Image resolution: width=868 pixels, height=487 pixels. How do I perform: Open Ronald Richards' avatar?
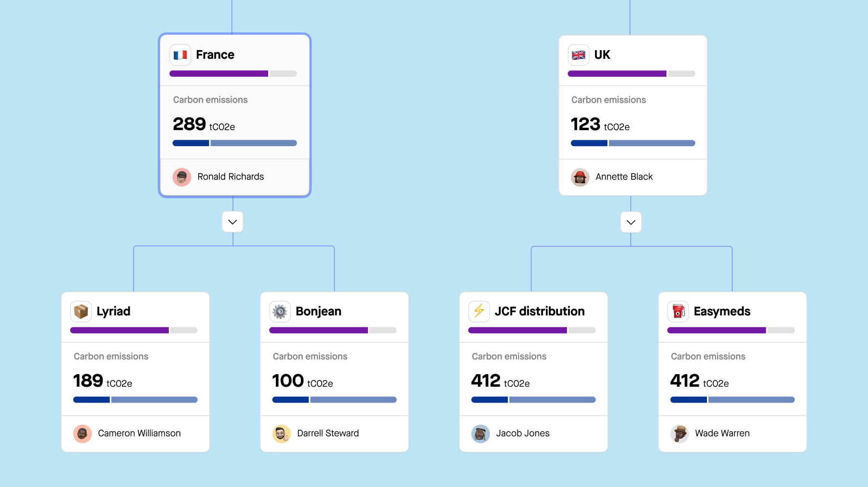tap(182, 177)
